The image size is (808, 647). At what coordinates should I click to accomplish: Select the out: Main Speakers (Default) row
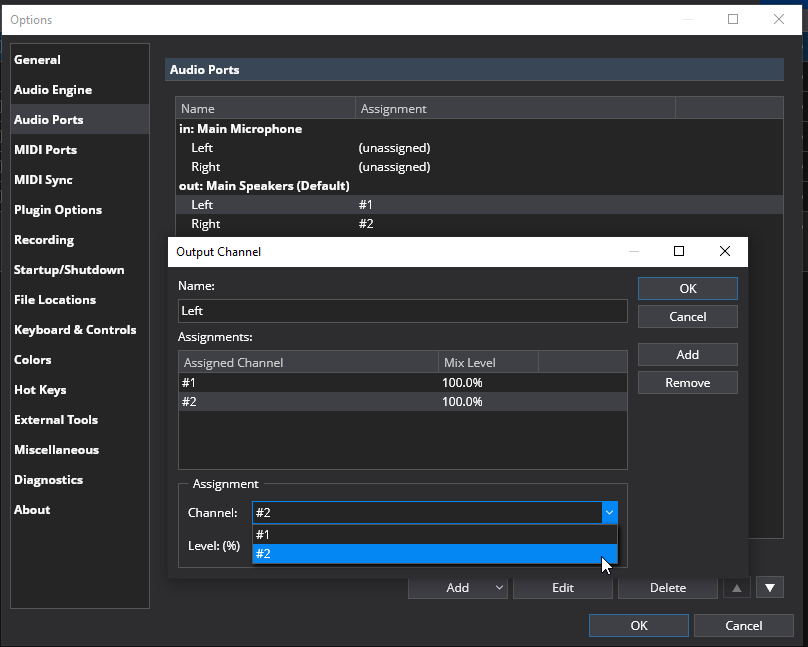(479, 186)
